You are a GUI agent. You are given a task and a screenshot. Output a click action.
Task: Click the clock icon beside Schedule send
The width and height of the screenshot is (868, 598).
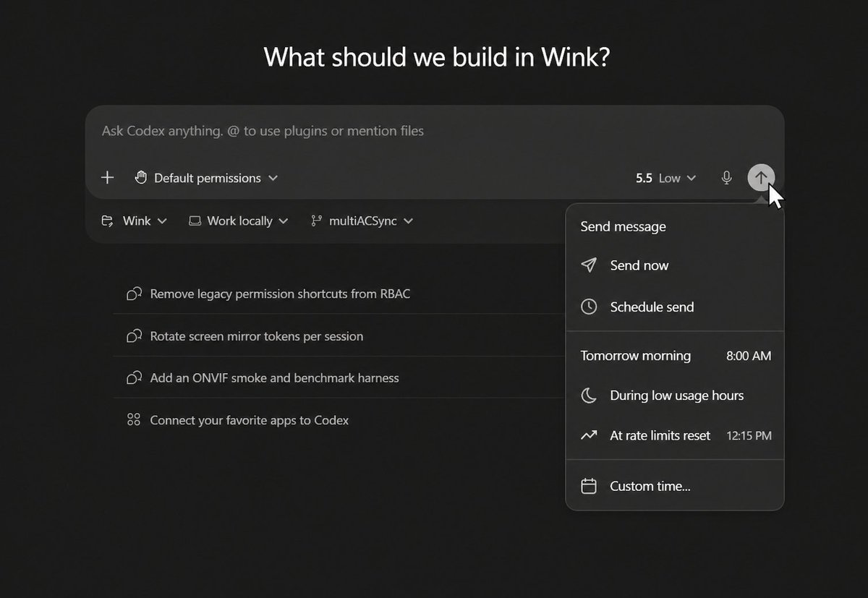click(589, 307)
